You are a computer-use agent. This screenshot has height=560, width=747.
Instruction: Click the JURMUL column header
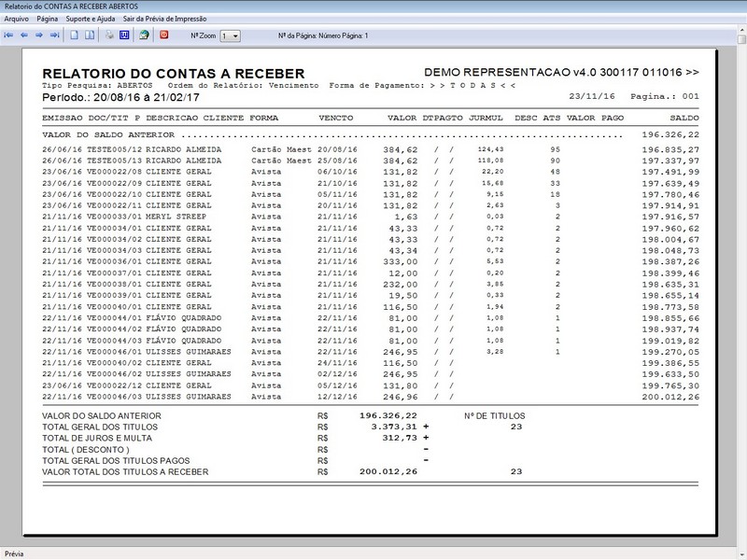click(x=486, y=119)
